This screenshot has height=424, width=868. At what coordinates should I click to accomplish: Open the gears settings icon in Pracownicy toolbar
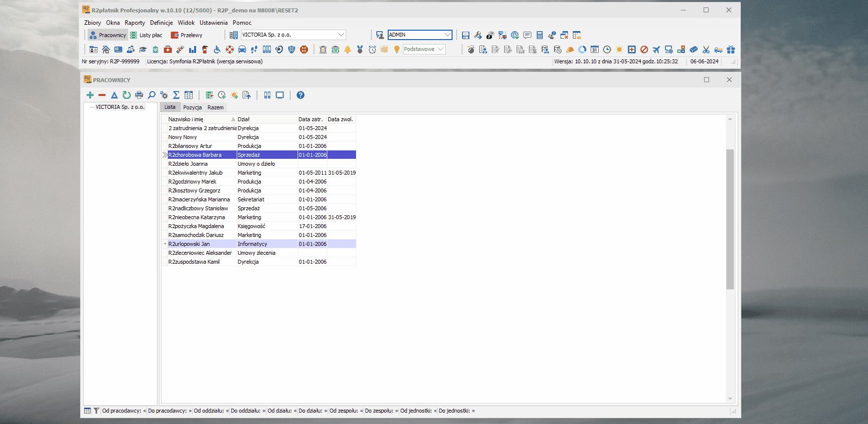click(x=164, y=95)
